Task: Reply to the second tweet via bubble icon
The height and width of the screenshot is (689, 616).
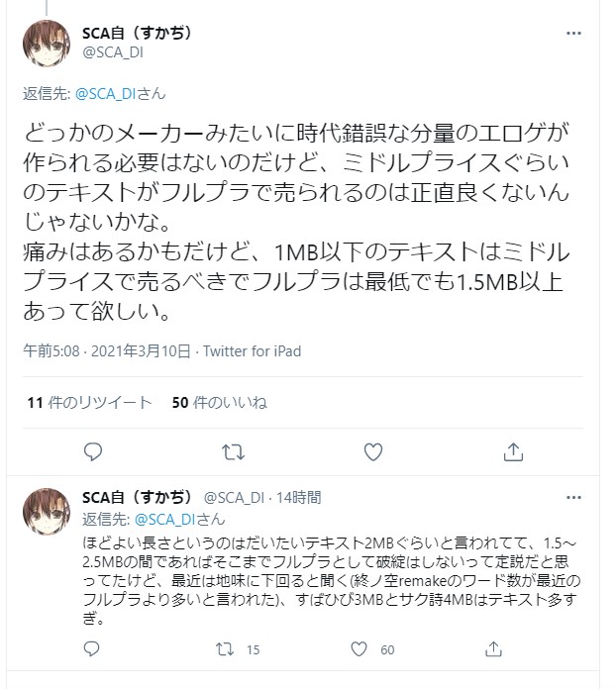Action: (x=91, y=649)
